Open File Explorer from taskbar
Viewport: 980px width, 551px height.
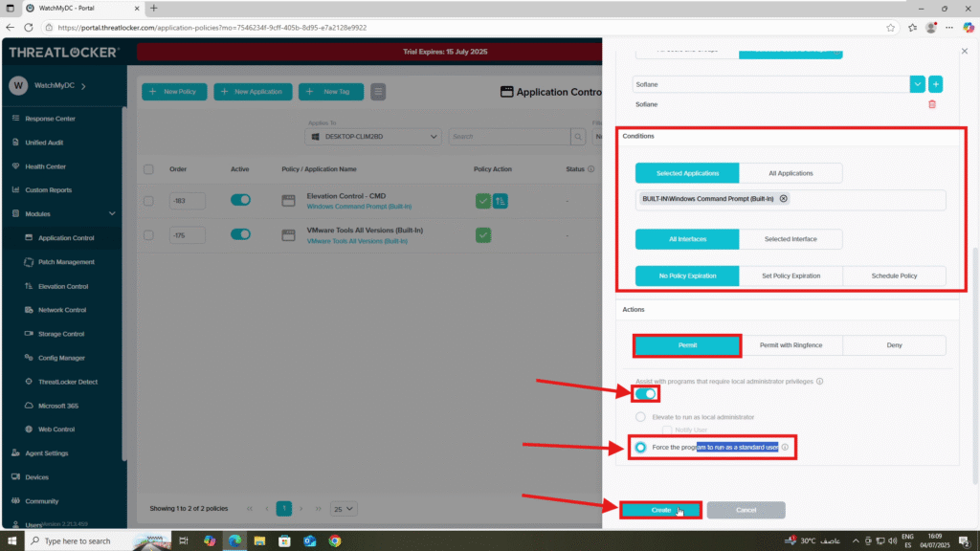259,541
